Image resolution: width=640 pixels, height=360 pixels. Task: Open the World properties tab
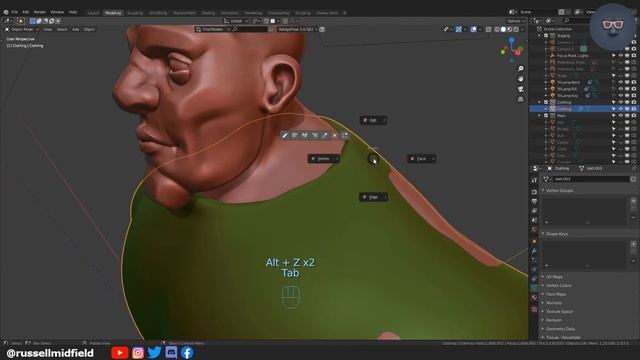(x=534, y=229)
